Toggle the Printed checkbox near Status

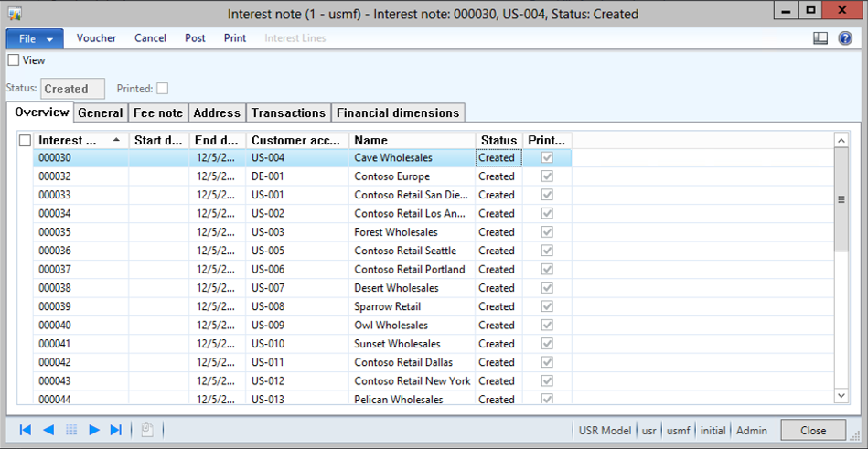(163, 89)
